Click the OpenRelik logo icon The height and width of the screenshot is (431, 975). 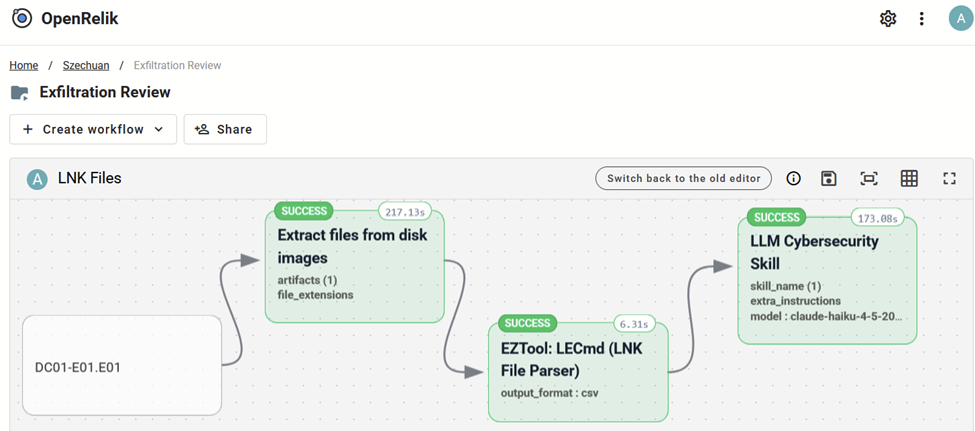tap(22, 19)
